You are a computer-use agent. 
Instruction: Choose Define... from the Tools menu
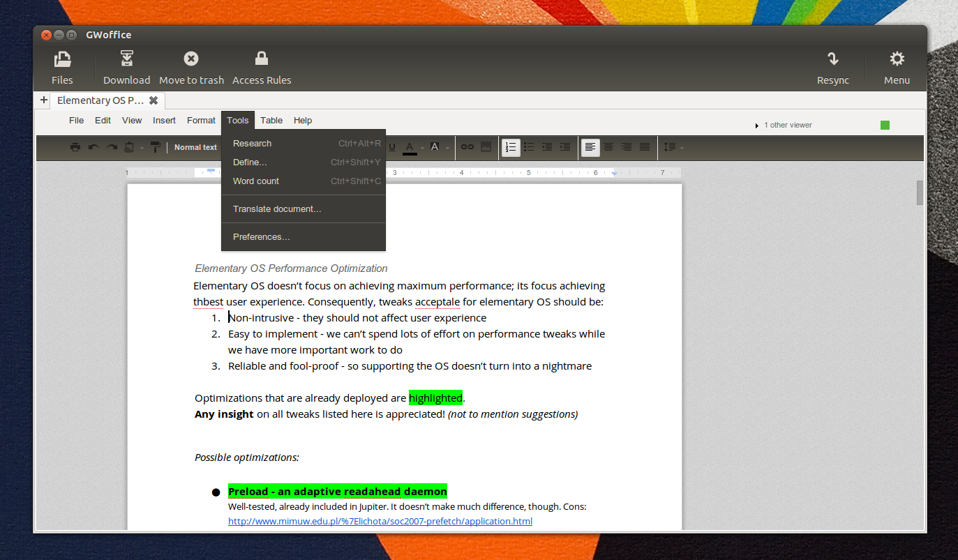(x=304, y=162)
